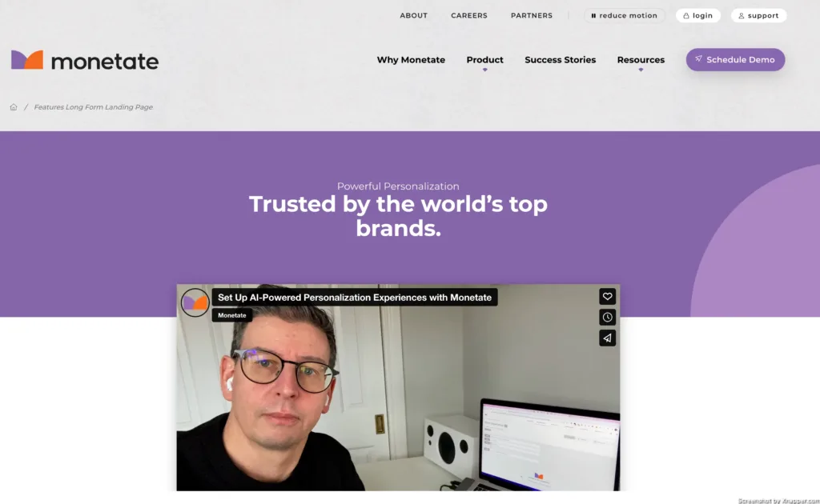Image resolution: width=820 pixels, height=504 pixels.
Task: Open the CAREERS link
Action: [x=469, y=16]
